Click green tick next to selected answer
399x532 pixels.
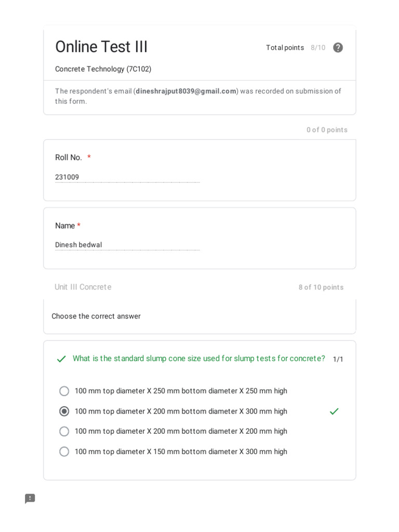[334, 411]
